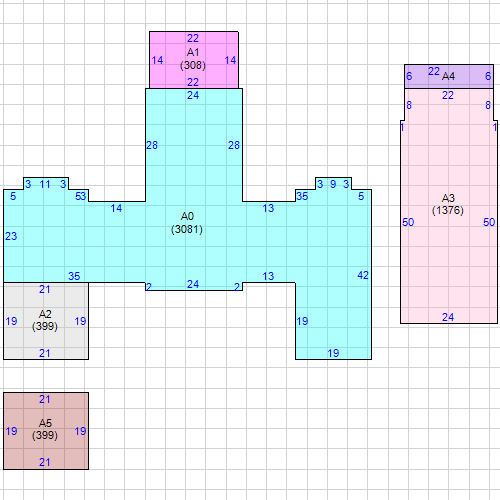This screenshot has height=500, width=500.
Task: Click the left 28 dimension of A0's tower
Action: point(152,145)
